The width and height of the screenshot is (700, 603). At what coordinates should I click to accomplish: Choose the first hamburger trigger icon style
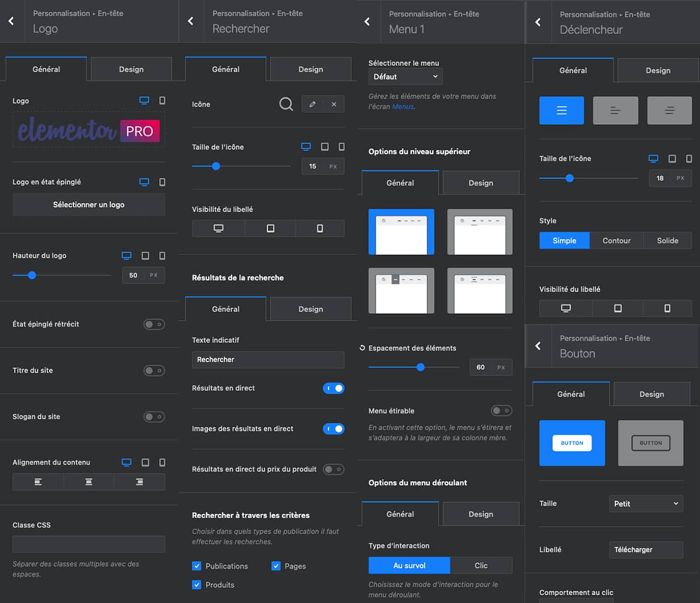[562, 110]
